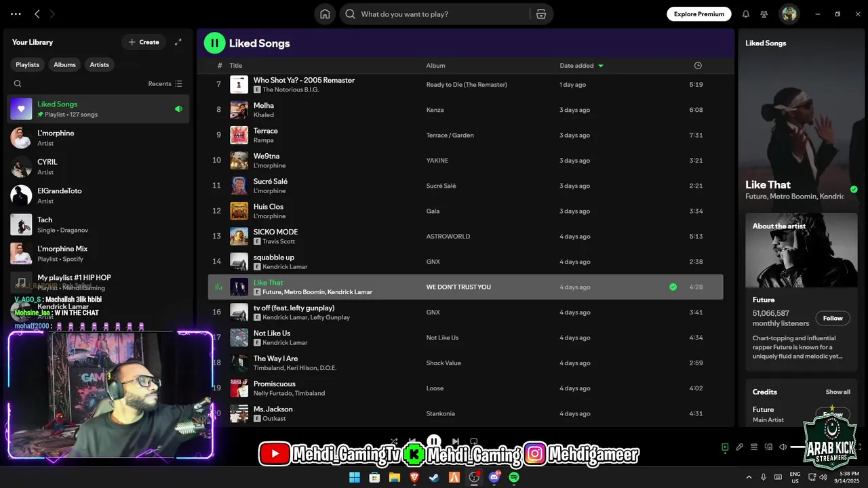
Task: Sort by the Date added column arrow
Action: pos(601,66)
